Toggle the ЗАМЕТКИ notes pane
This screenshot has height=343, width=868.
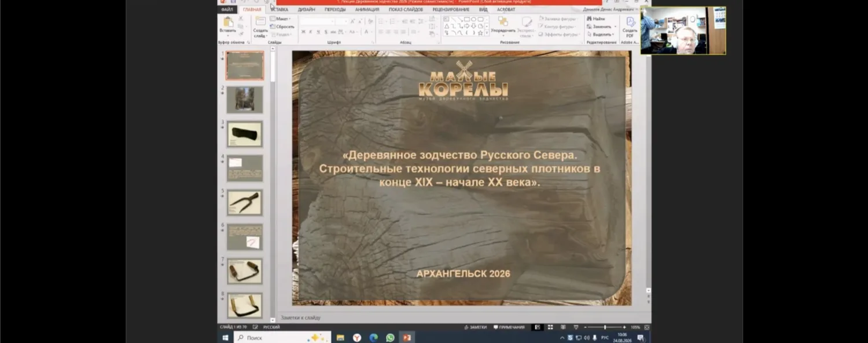(x=475, y=327)
